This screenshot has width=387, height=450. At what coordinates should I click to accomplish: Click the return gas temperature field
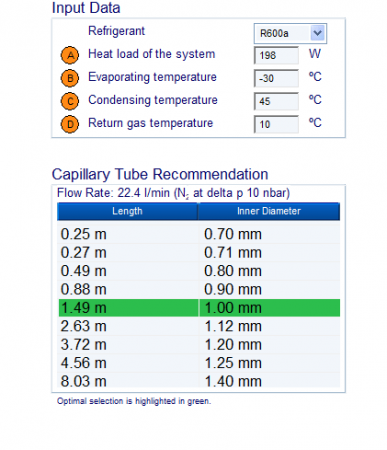[x=276, y=124]
